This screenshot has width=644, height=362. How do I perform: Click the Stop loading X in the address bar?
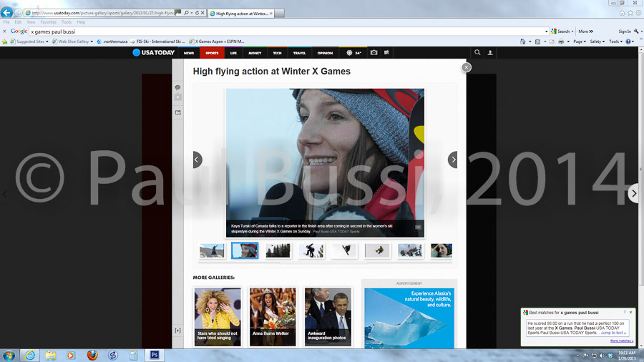[203, 13]
